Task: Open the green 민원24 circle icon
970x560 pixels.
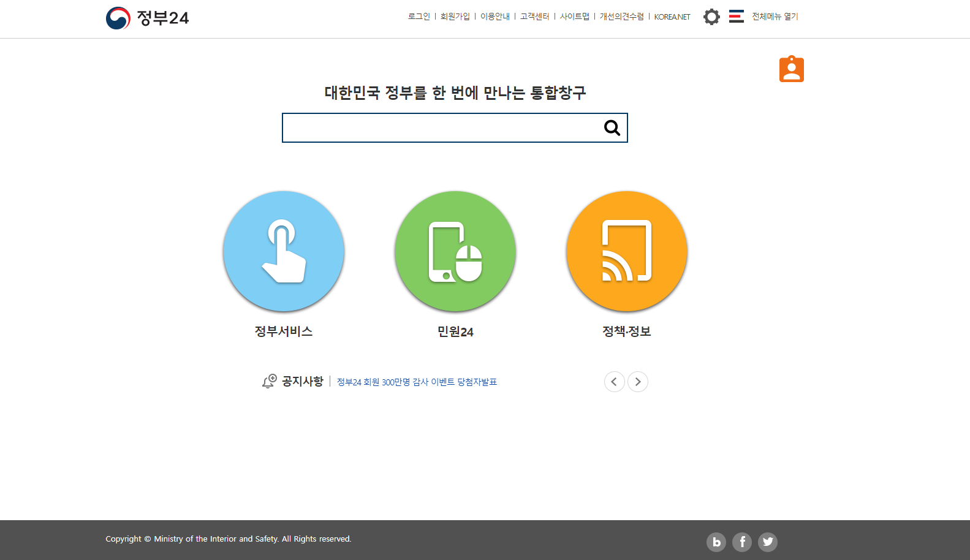Action: click(455, 251)
